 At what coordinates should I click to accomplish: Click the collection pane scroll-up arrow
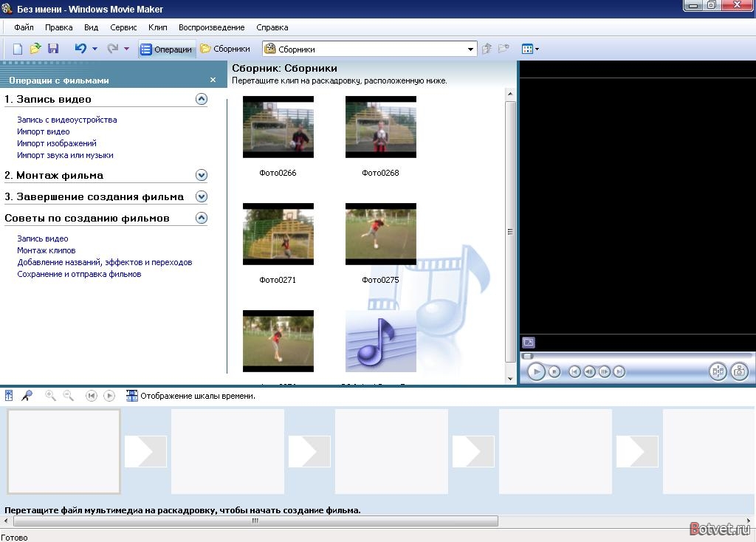[510, 94]
